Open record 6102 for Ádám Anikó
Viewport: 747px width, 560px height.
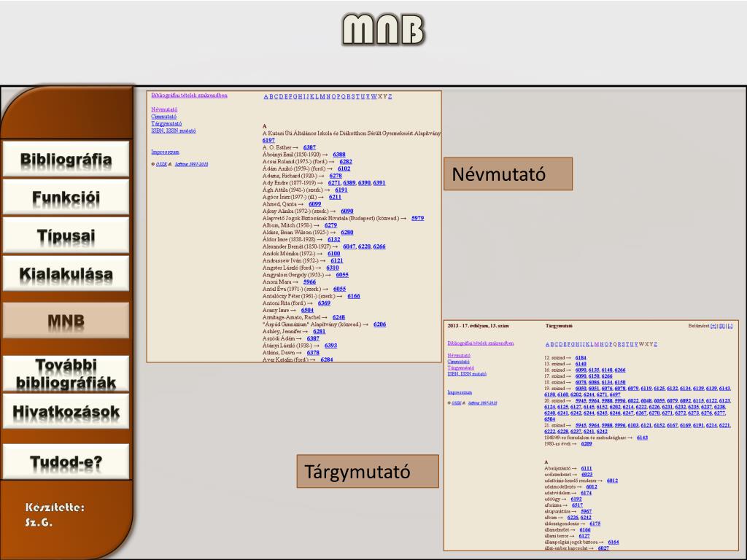[x=344, y=168]
